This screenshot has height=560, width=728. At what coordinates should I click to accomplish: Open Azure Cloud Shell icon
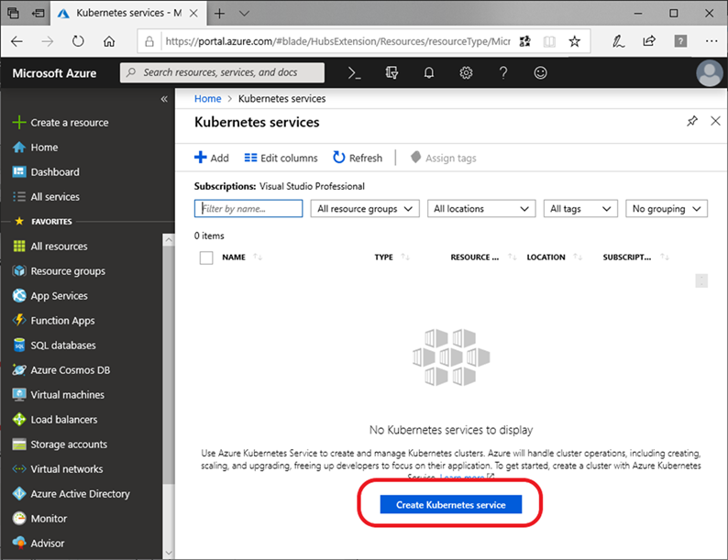click(x=354, y=72)
